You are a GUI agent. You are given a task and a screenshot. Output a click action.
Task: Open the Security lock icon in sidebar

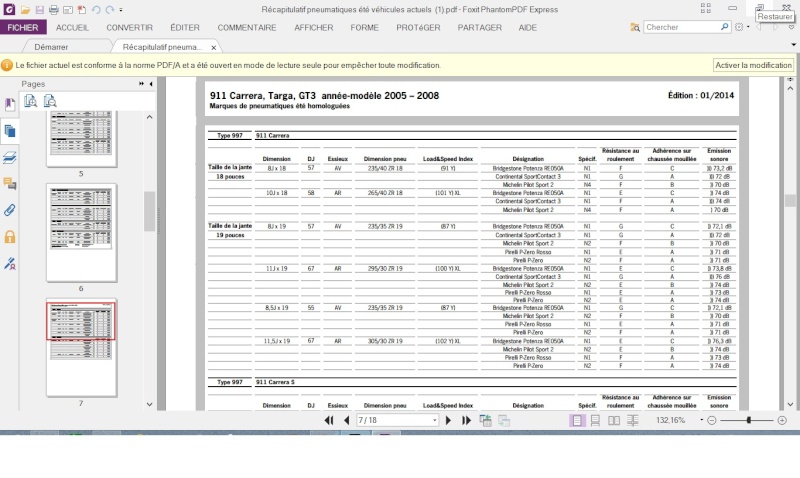tap(10, 237)
